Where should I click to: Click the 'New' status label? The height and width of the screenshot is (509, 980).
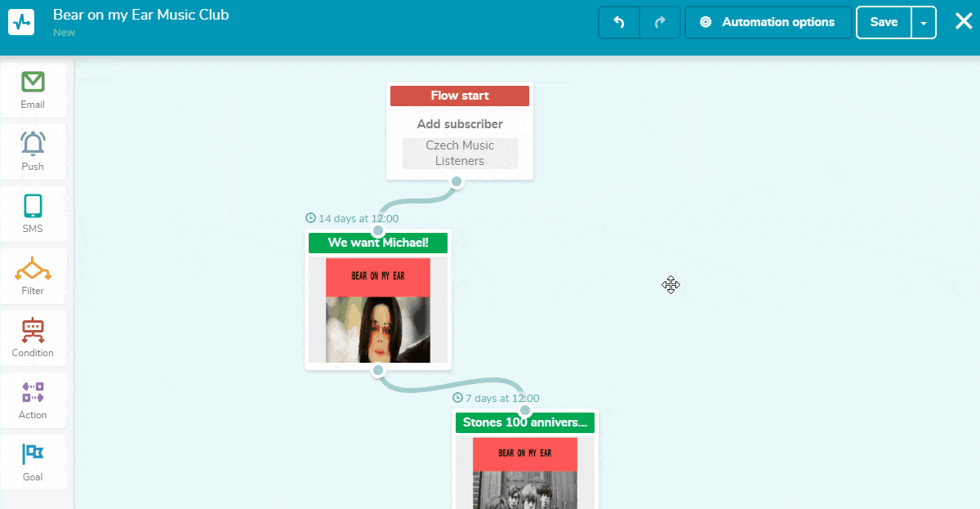[64, 33]
